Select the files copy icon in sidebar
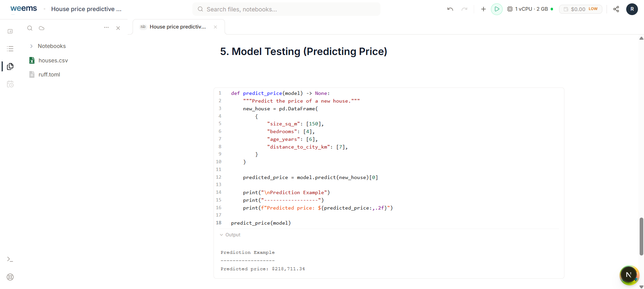 pyautogui.click(x=10, y=66)
